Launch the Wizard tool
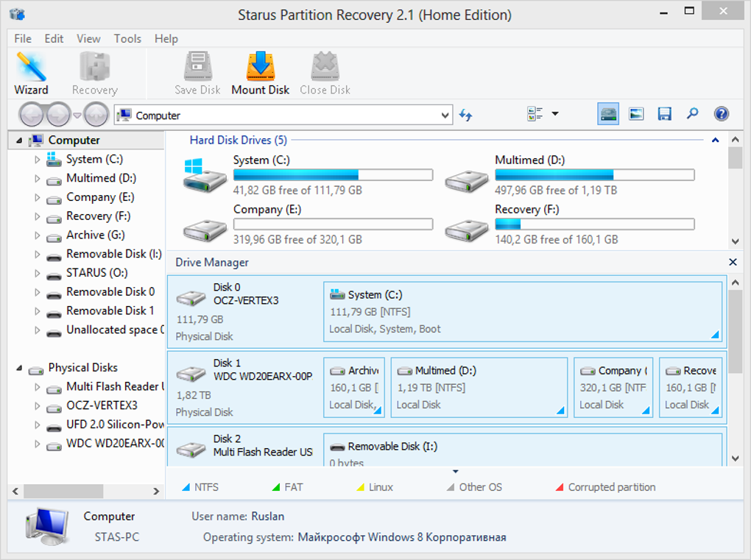Screen dimensions: 751x560 (31, 74)
